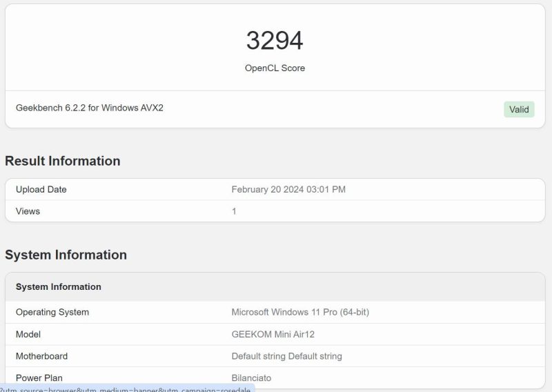Click the Model row label
The image size is (552, 392).
point(28,334)
